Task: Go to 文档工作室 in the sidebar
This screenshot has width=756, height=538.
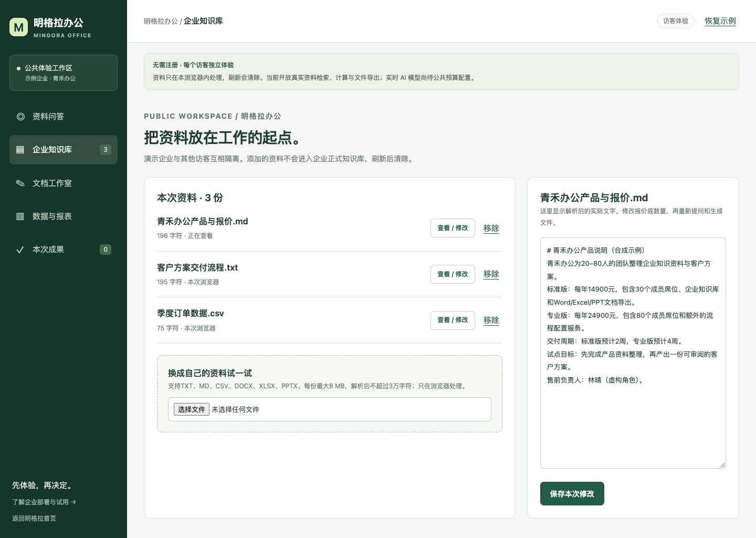Action: [x=64, y=183]
